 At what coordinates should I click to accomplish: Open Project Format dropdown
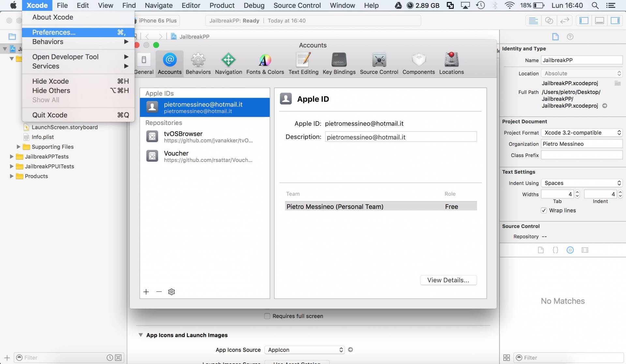coord(582,132)
